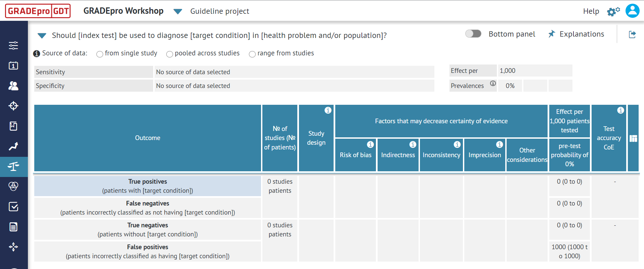Select the scope target icon in sidebar
The image size is (644, 269).
click(x=13, y=106)
